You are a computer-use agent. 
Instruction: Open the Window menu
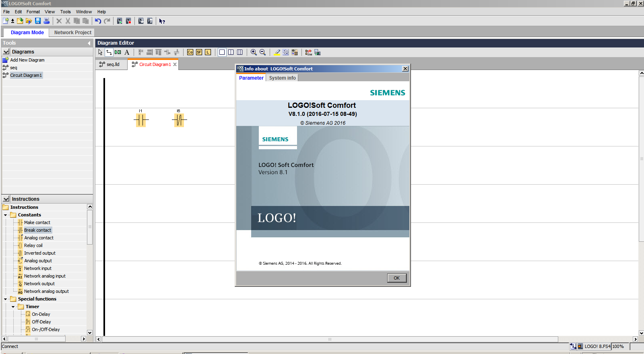[84, 12]
